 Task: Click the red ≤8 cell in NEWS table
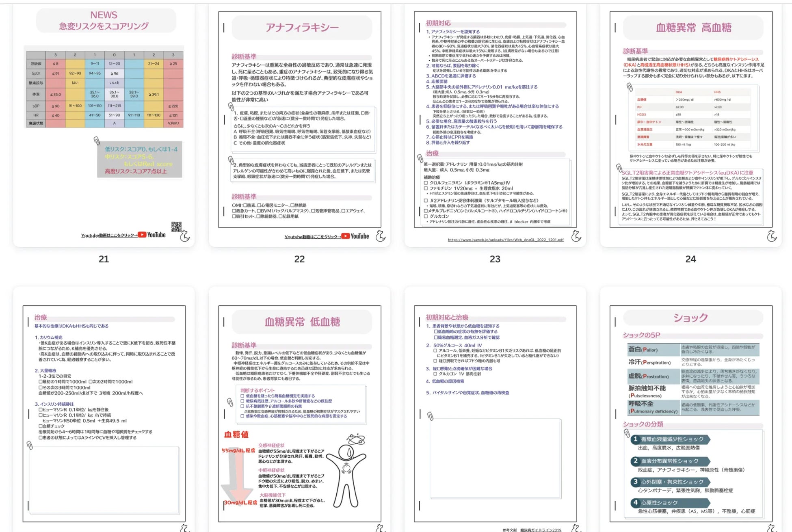click(56, 64)
